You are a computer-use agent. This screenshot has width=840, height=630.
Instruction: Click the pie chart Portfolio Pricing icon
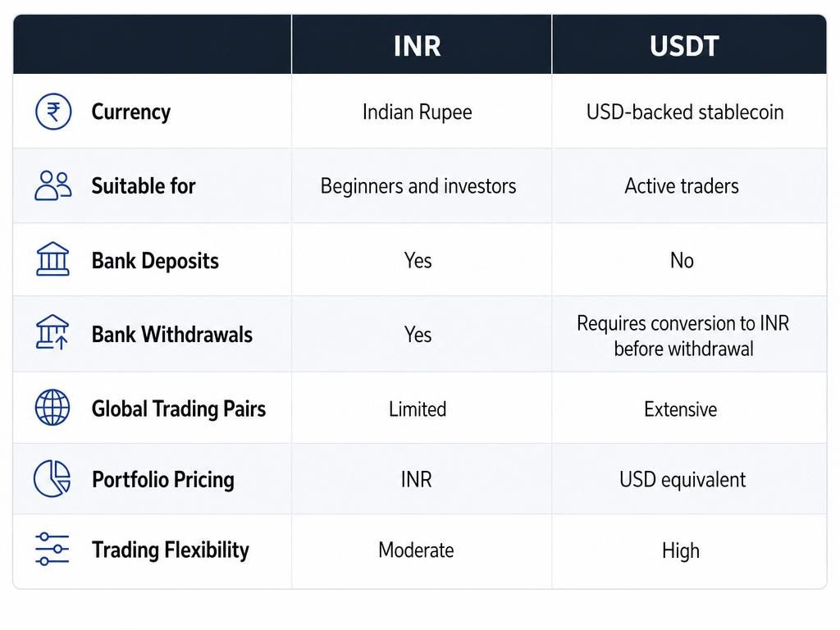click(x=52, y=478)
